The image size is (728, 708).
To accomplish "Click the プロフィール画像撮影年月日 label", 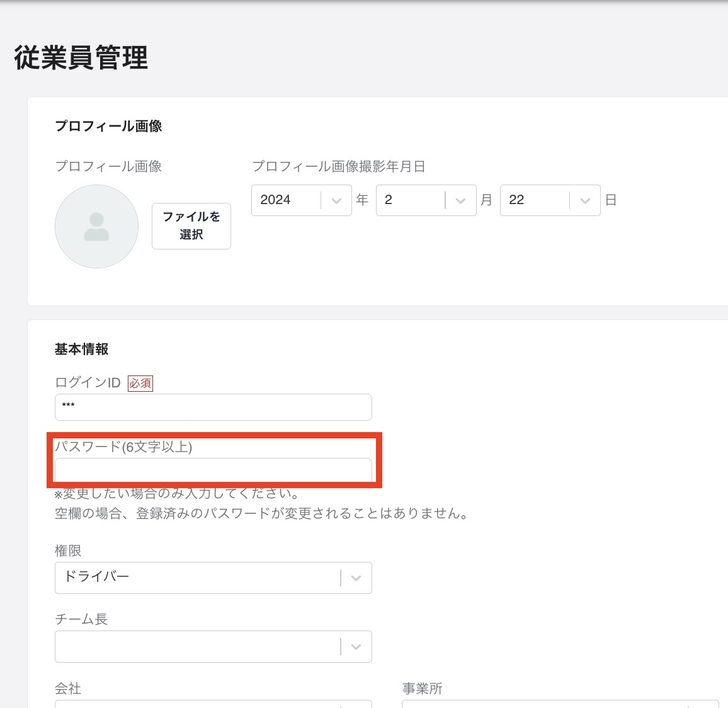I will [x=339, y=166].
